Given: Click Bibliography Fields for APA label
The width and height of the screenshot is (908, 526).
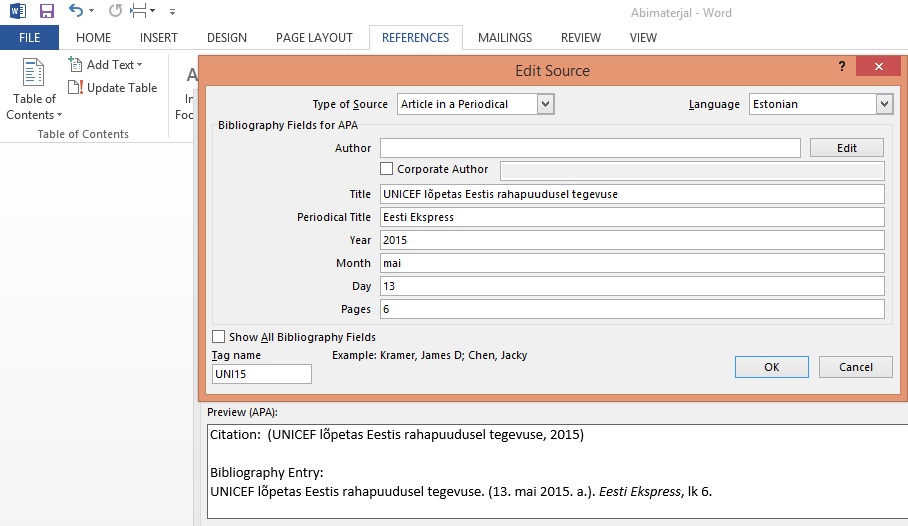Looking at the screenshot, I should (x=288, y=125).
